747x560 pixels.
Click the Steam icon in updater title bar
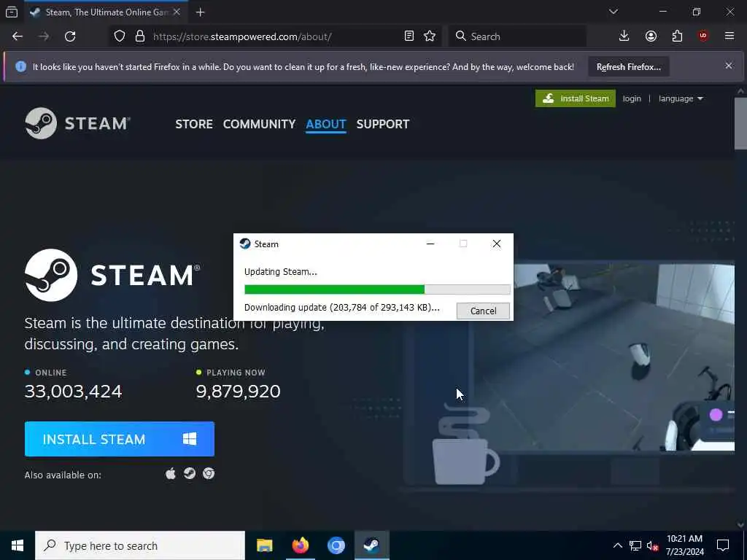point(245,244)
